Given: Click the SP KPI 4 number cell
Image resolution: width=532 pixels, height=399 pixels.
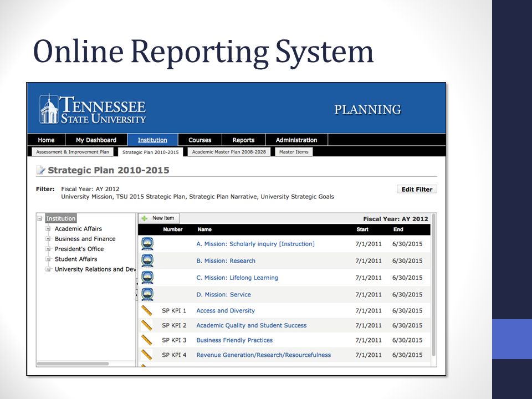Looking at the screenshot, I should coord(174,355).
